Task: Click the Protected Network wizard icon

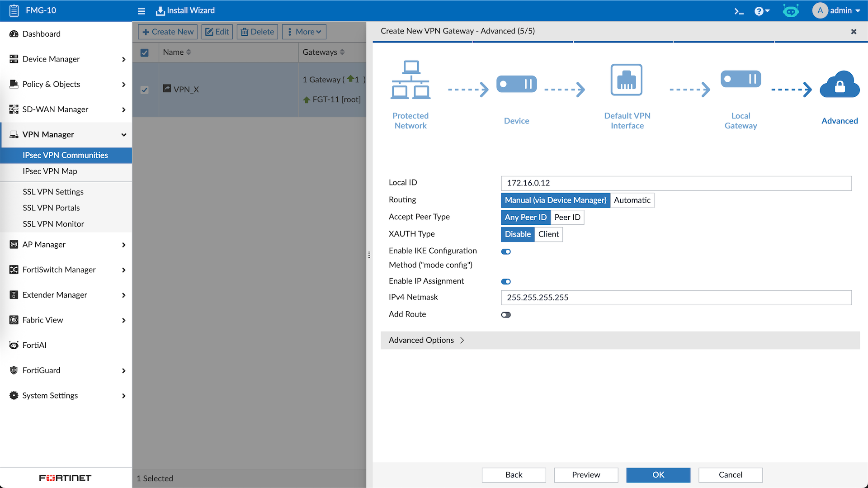Action: (410, 80)
